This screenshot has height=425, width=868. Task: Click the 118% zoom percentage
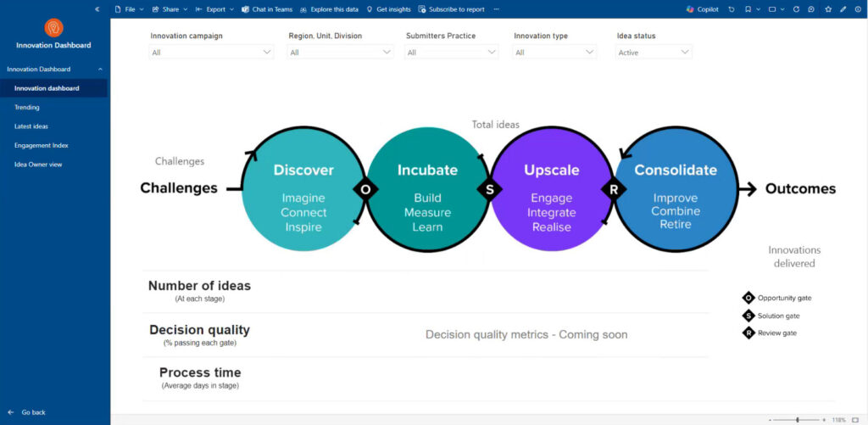(x=838, y=420)
